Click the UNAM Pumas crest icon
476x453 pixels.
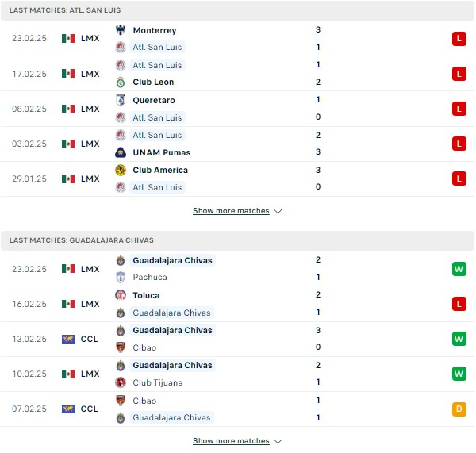coord(121,152)
